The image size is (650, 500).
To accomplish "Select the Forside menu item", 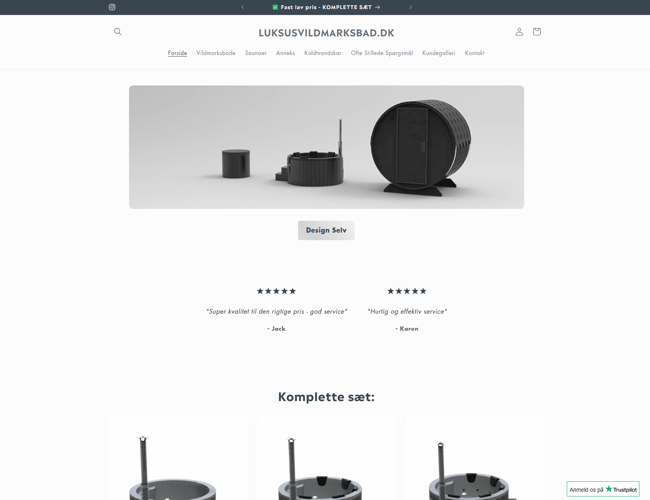I will tap(177, 53).
